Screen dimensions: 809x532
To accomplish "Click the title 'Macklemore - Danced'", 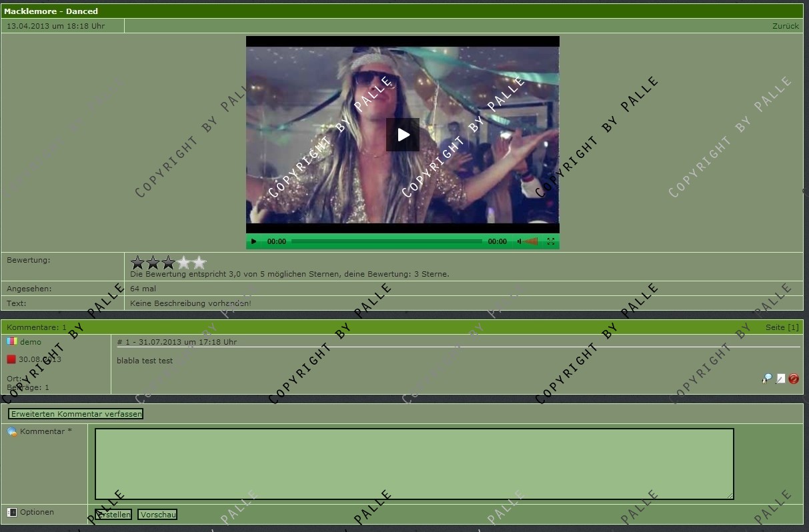I will pyautogui.click(x=51, y=11).
